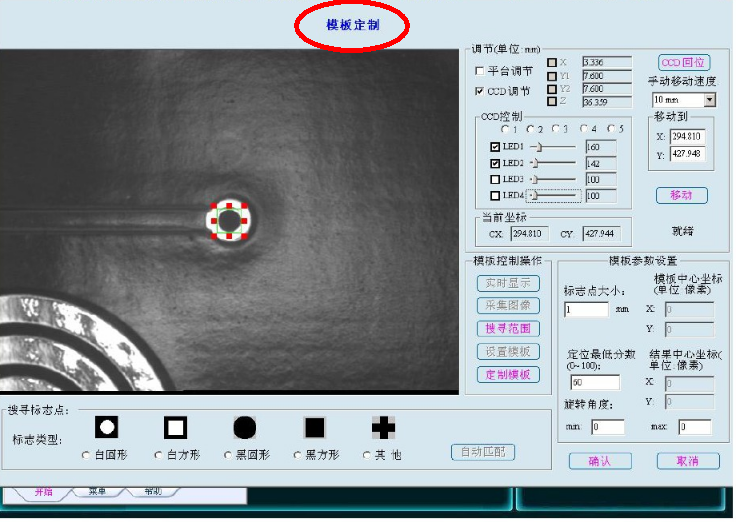The image size is (736, 522).
Task: Click the Z axis indicator box
Action: 552,101
